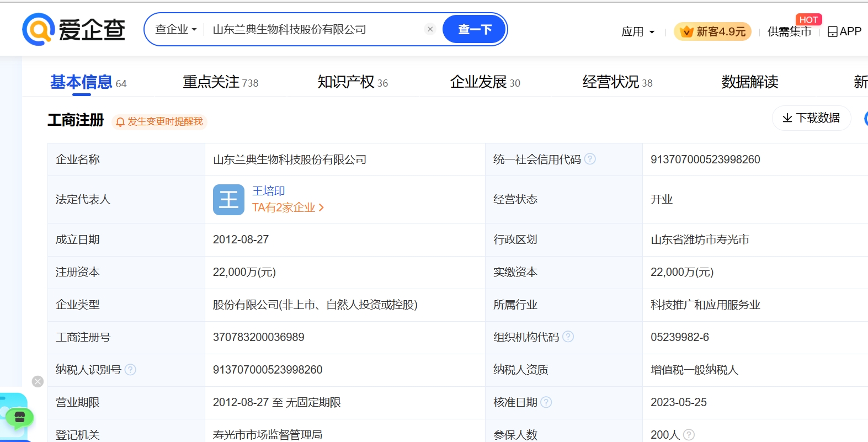Click the 工商注册号 370783200036989
868x442 pixels.
coord(258,337)
